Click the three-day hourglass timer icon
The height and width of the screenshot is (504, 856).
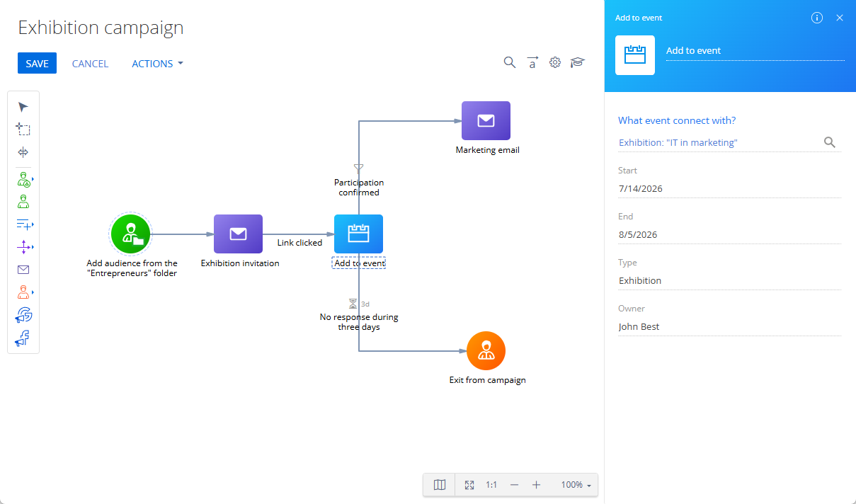[353, 304]
